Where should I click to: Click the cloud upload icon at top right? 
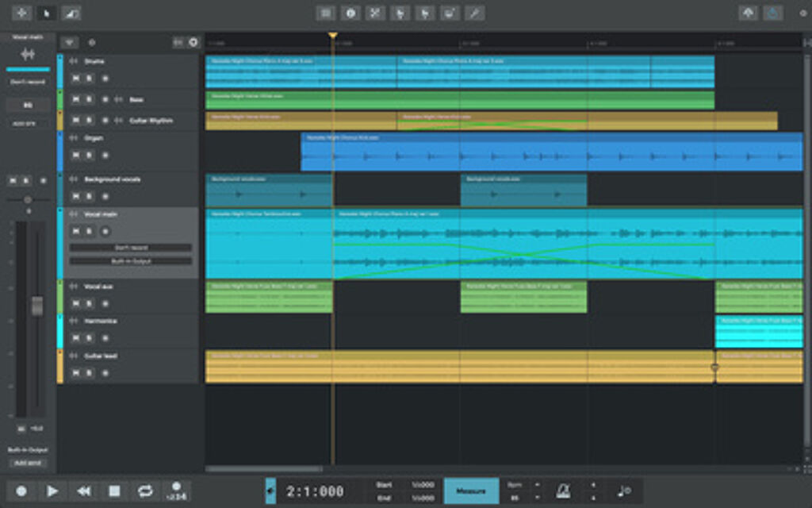[748, 13]
